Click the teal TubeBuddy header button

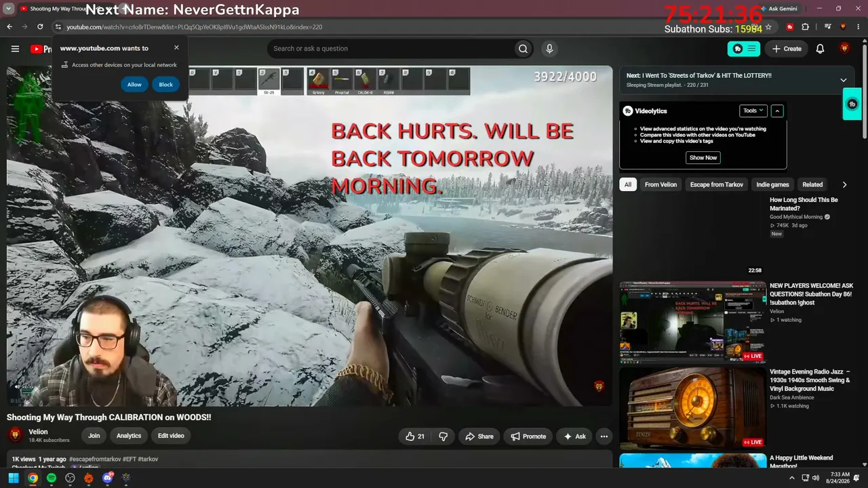click(x=744, y=49)
